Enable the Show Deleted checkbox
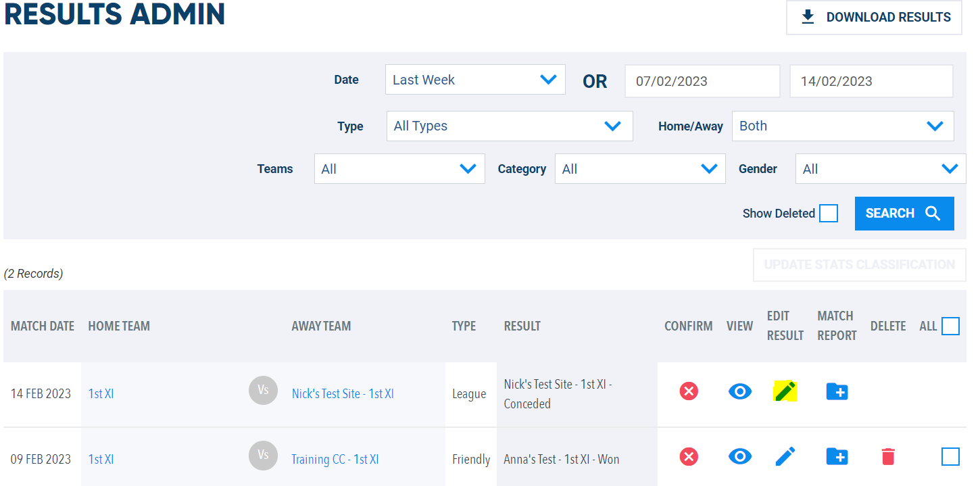Screen dimensions: 980x486 coord(829,213)
